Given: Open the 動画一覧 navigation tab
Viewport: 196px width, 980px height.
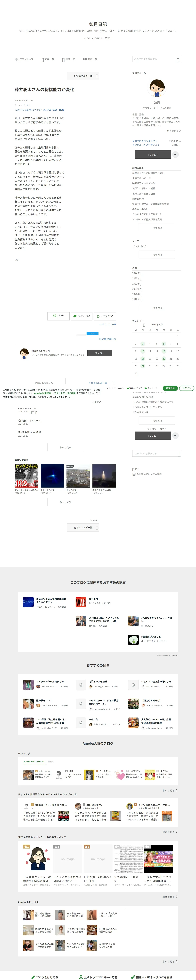Looking at the screenshot, I should [x=90, y=59].
